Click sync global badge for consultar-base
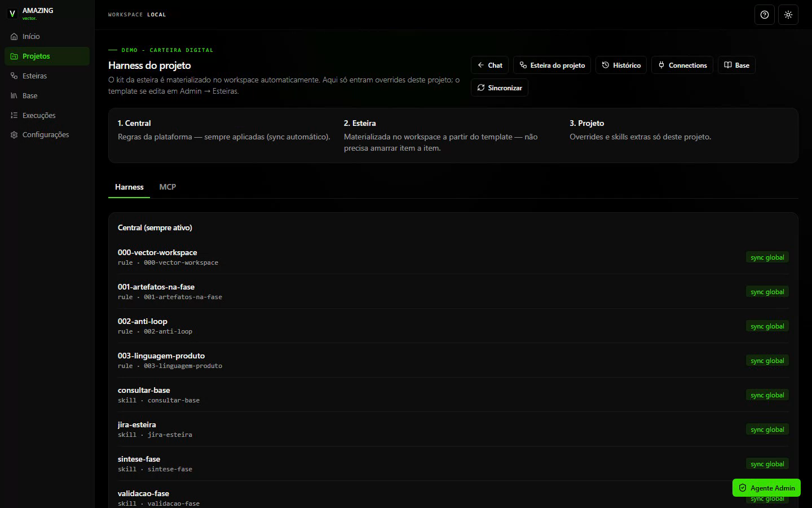Screen dimensions: 812x508 pos(767,395)
